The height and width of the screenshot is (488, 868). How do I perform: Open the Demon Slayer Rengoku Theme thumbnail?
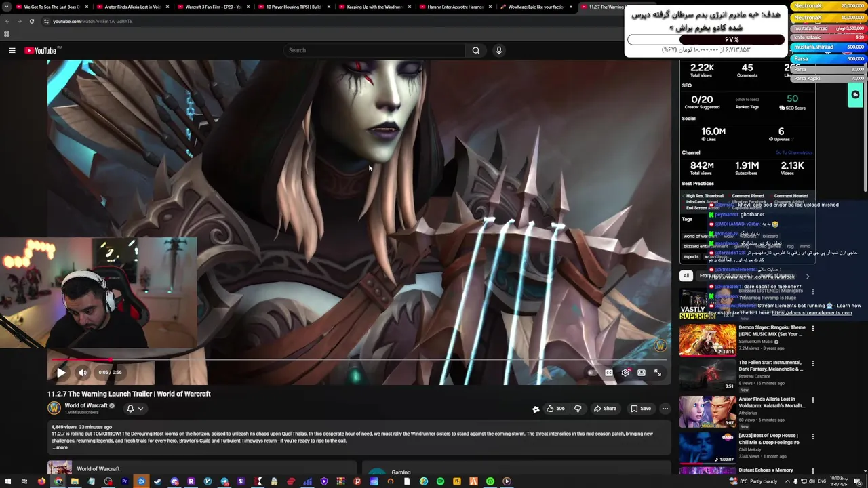click(x=707, y=340)
